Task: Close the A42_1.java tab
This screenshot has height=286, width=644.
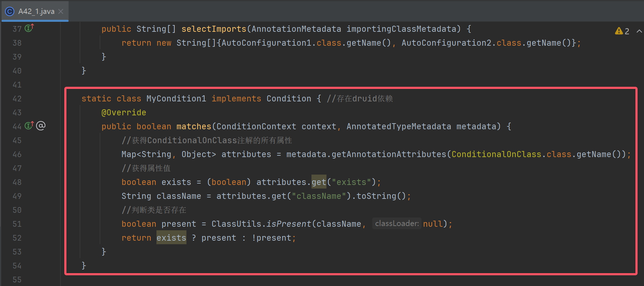Action: [x=61, y=11]
